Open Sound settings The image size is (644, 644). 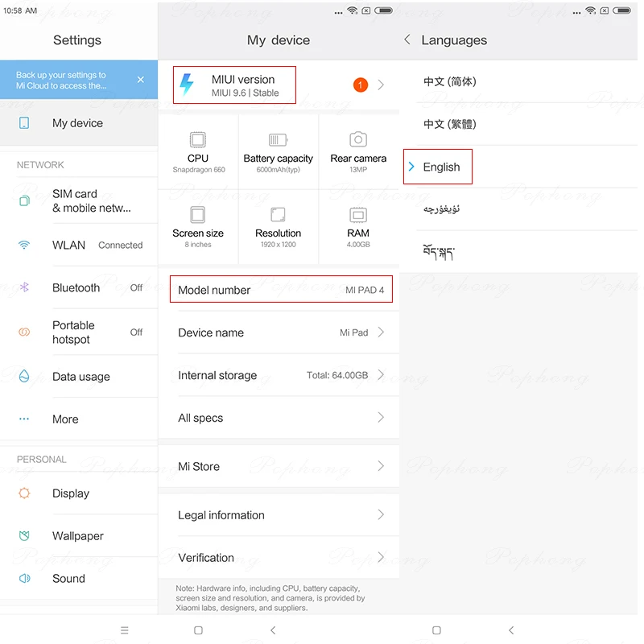[x=79, y=578]
